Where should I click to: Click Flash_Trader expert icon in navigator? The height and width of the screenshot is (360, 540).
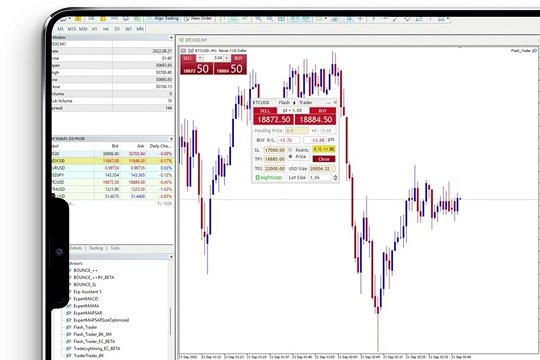pyautogui.click(x=69, y=327)
